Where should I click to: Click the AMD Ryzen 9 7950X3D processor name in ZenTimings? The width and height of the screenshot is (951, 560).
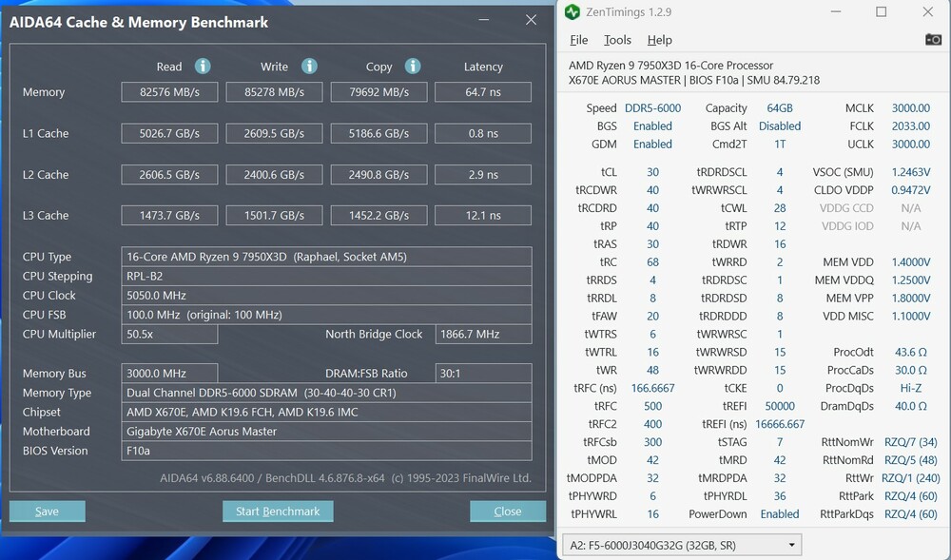[x=670, y=65]
